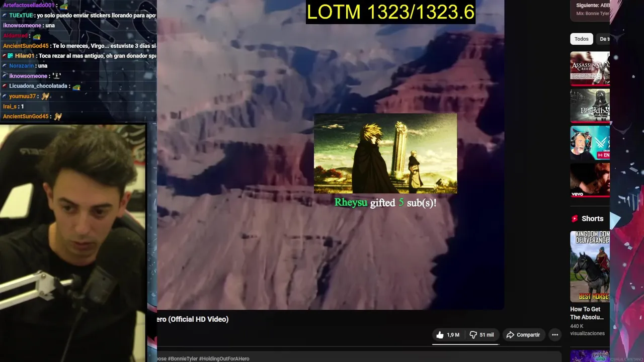Open the three-dot more actions menu

(554, 335)
